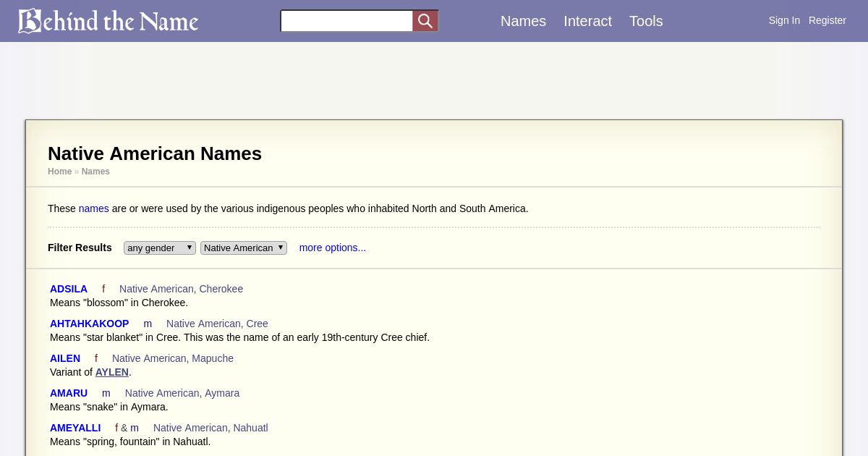
Task: Expand the 'any gender' filter dropdown
Action: click(x=160, y=248)
